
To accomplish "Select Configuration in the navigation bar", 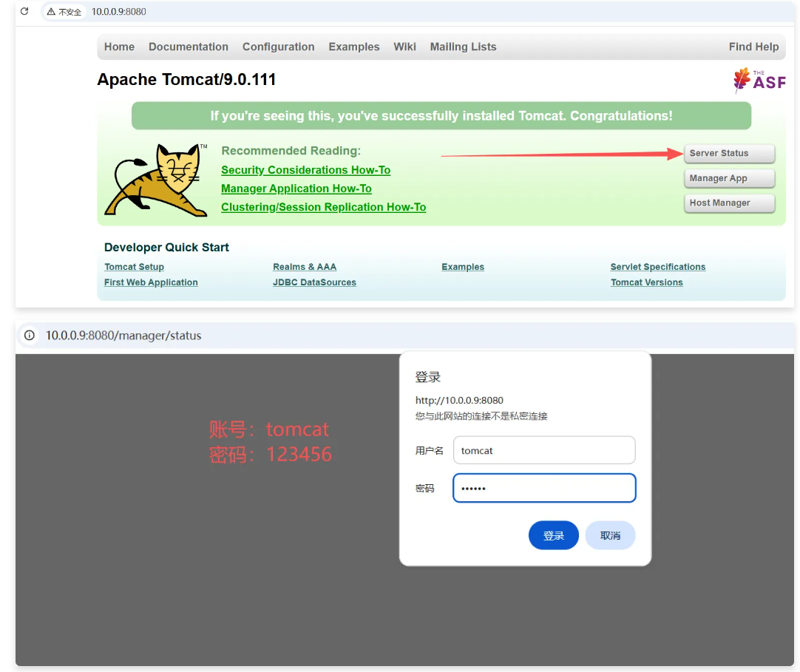I will click(278, 47).
